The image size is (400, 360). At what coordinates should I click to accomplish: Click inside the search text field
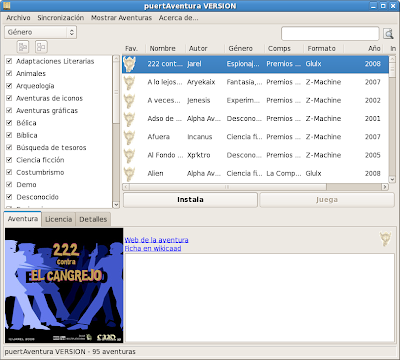pyautogui.click(x=330, y=34)
